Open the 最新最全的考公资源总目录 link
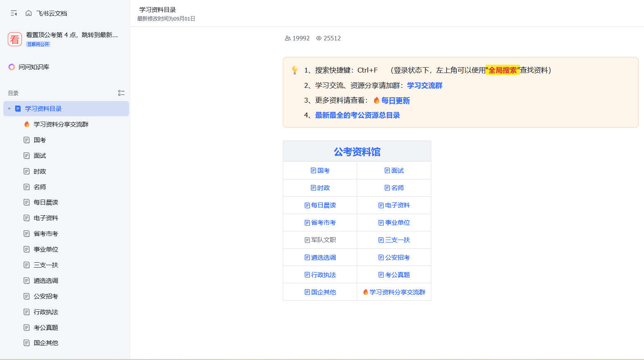The height and width of the screenshot is (360, 644). [x=357, y=115]
